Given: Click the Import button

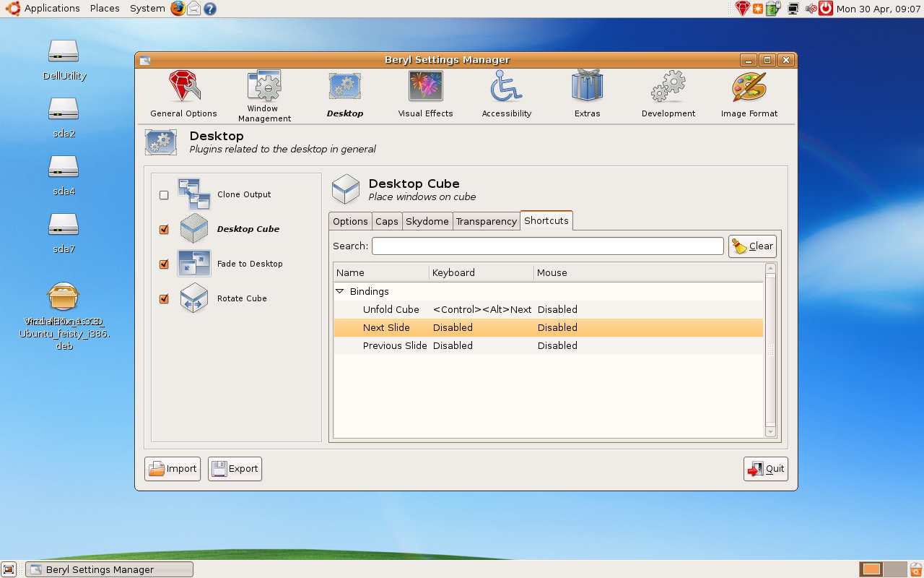Looking at the screenshot, I should pyautogui.click(x=173, y=469).
